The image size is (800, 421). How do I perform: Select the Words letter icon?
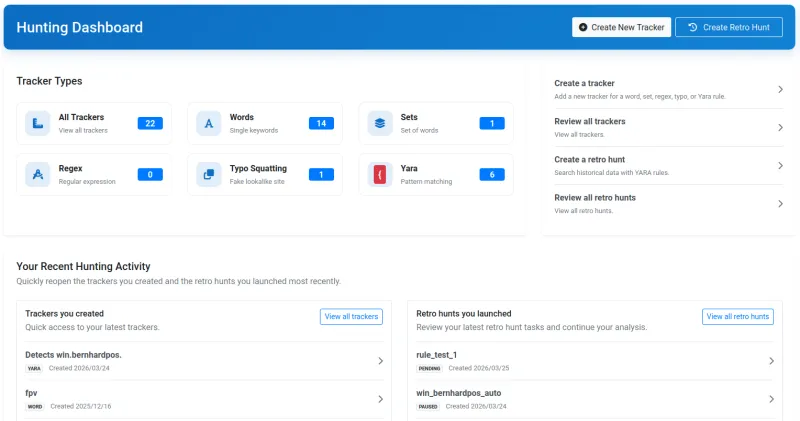(x=209, y=123)
